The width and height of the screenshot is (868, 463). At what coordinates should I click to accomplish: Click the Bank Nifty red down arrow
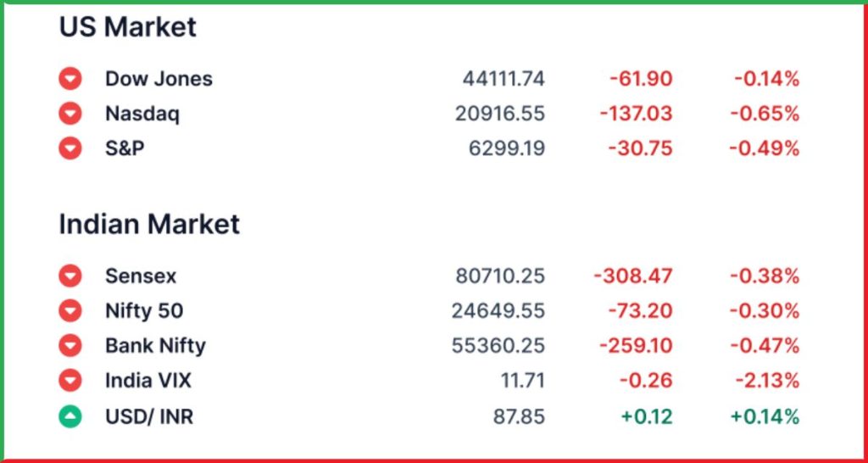70,346
